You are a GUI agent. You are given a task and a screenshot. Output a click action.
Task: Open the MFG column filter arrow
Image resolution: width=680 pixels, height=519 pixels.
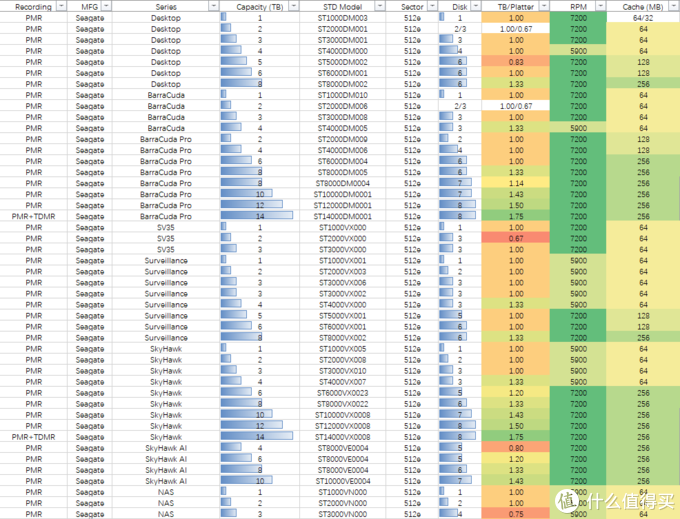104,6
